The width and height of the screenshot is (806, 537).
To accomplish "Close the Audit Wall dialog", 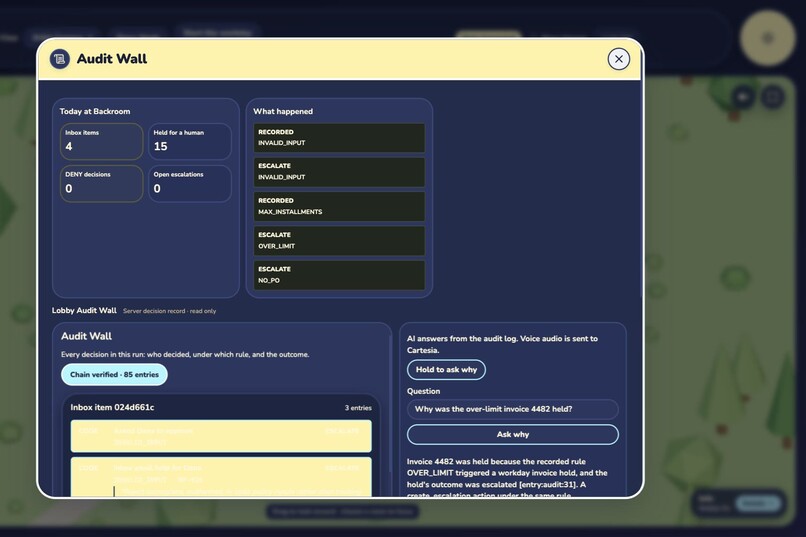I will 618,59.
